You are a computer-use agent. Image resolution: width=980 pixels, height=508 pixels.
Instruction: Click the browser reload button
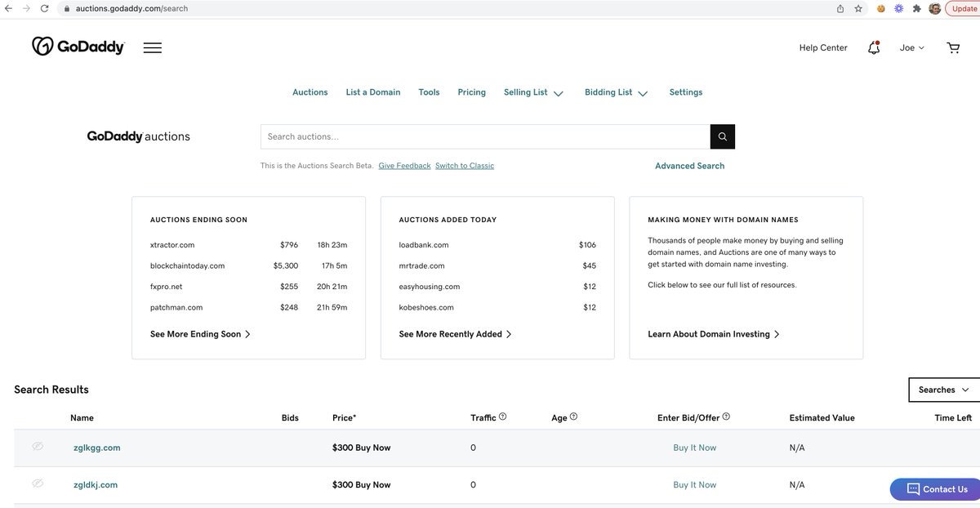point(46,8)
